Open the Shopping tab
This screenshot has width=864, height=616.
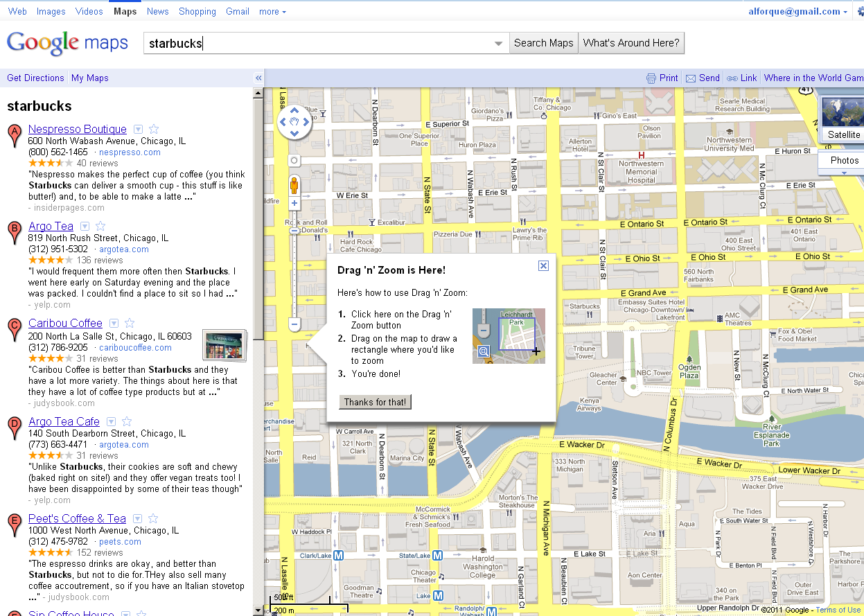[197, 11]
